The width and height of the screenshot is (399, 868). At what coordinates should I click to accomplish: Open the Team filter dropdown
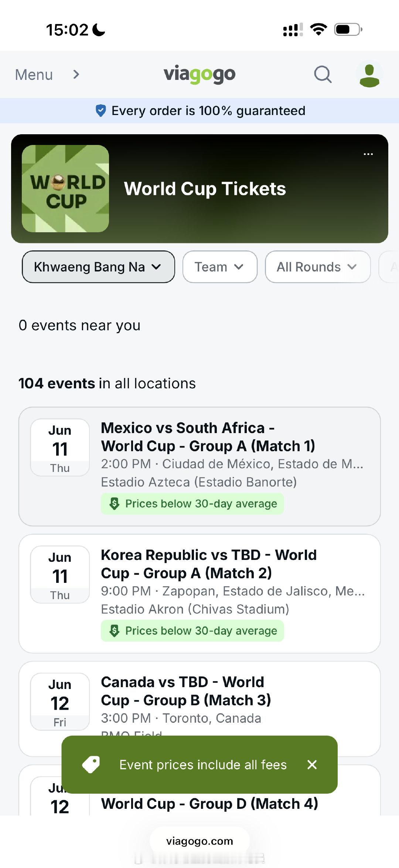pos(219,267)
